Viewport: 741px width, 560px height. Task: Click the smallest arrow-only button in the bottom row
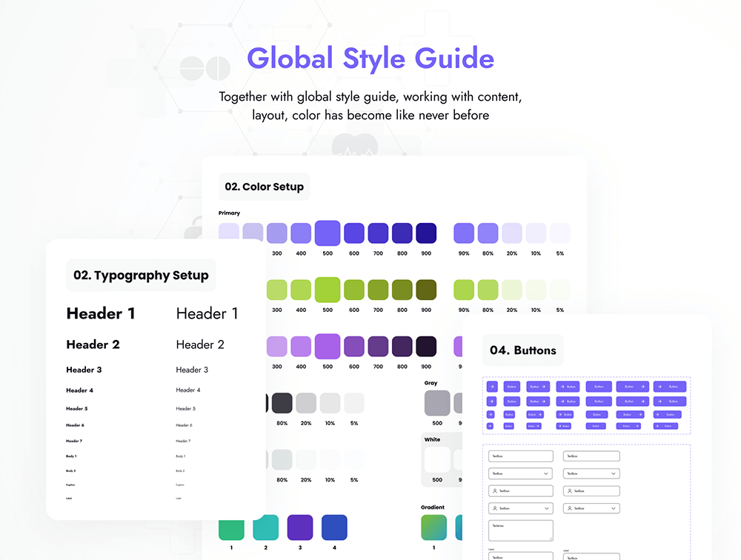point(490,426)
